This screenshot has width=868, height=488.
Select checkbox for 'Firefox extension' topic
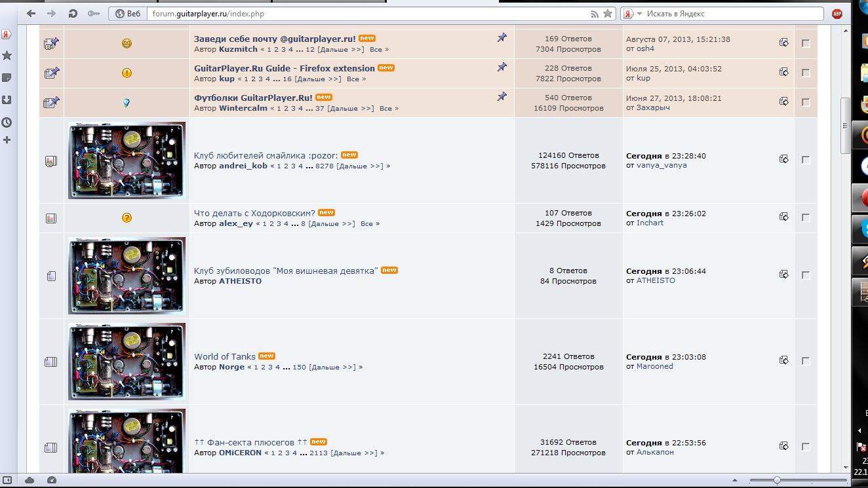806,73
